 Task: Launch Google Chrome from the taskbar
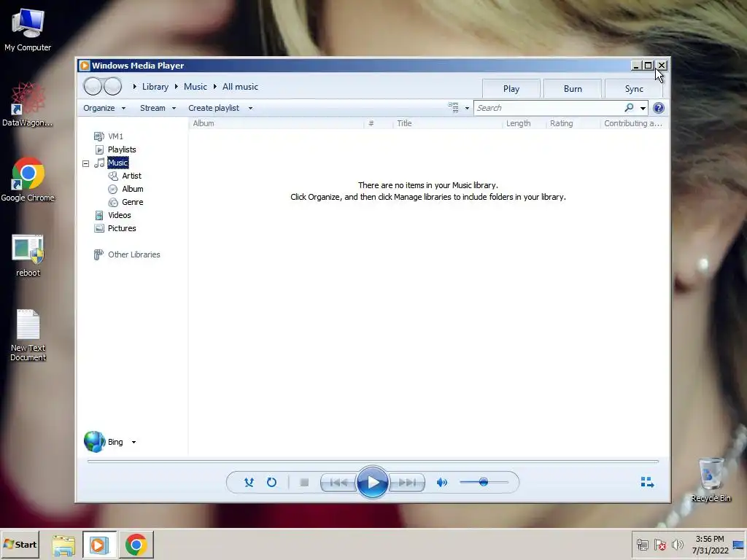tap(136, 545)
